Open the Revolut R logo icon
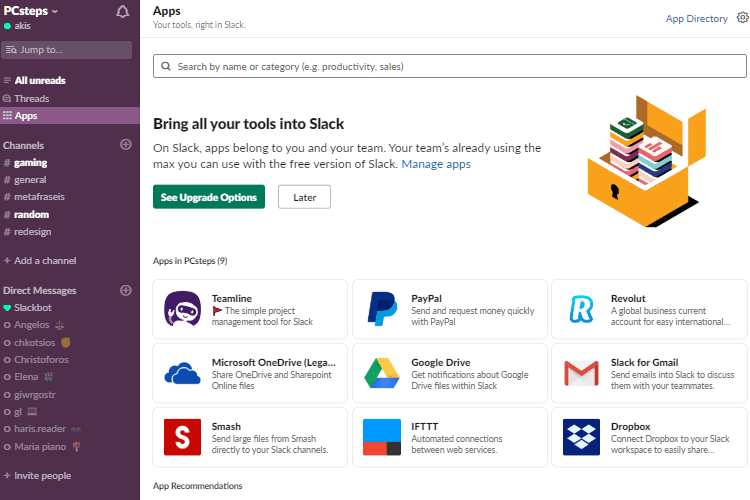Viewport: 750px width, 500px height. [x=582, y=309]
